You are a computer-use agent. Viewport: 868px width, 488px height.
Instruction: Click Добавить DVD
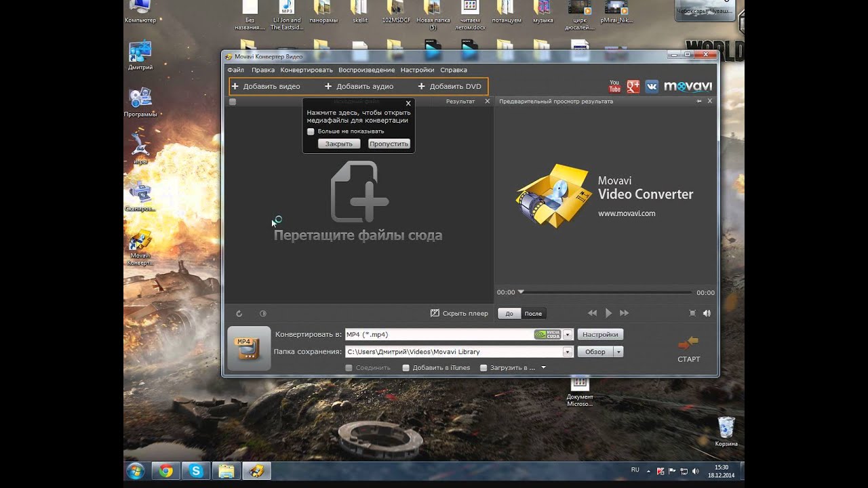pos(450,86)
